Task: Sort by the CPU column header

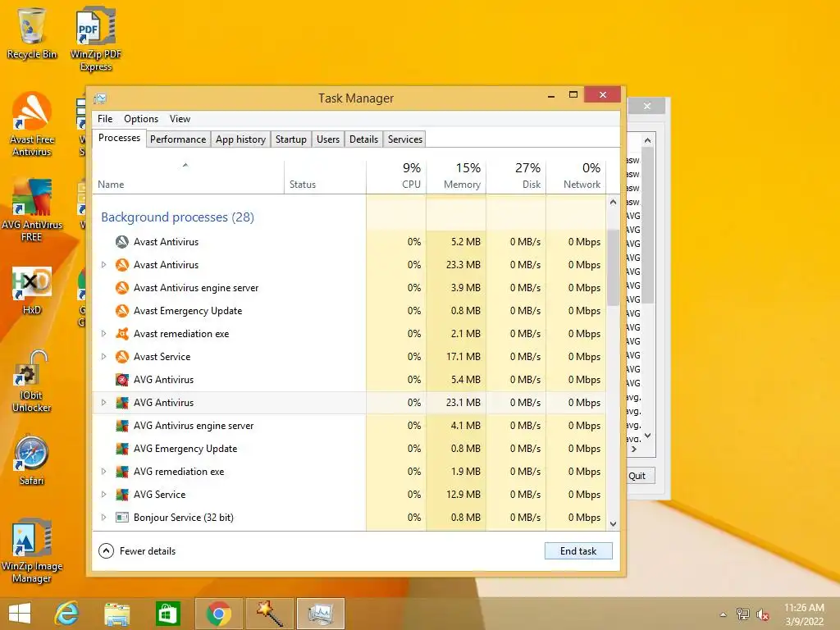Action: tap(396, 177)
